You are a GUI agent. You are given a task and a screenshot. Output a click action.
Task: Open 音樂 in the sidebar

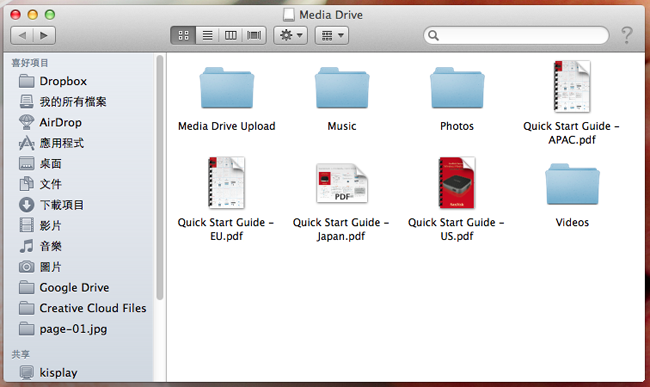[79, 246]
